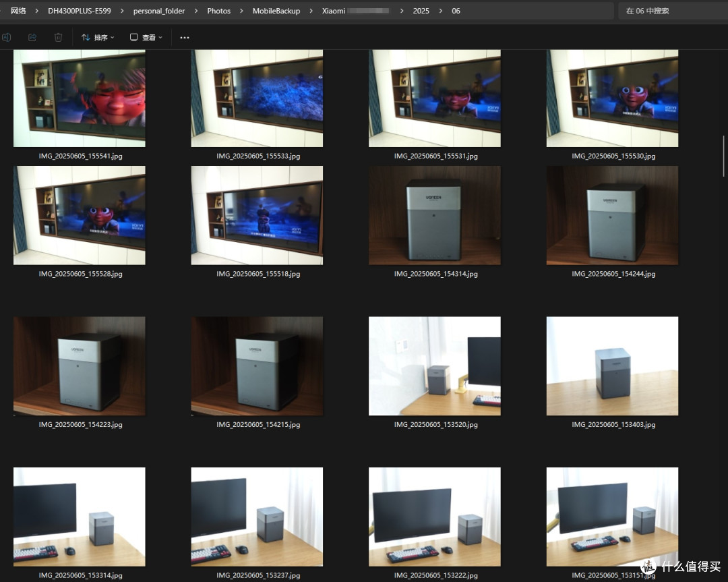Click file name text IMG_20250605_153520.jpg
The image size is (728, 582).
436,425
